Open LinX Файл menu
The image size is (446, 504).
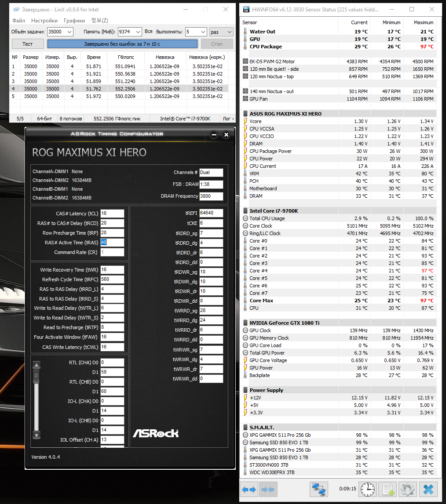(18, 21)
